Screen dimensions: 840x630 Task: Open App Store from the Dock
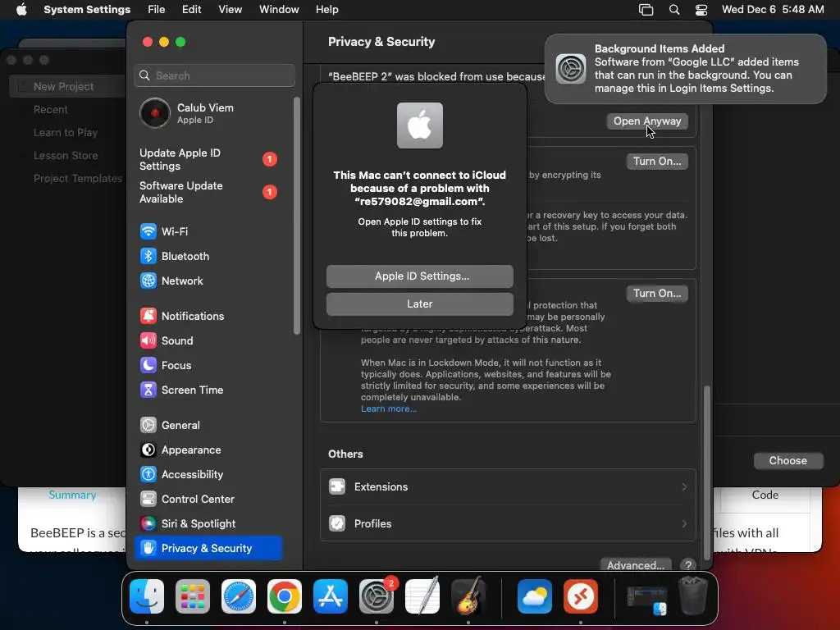(331, 596)
